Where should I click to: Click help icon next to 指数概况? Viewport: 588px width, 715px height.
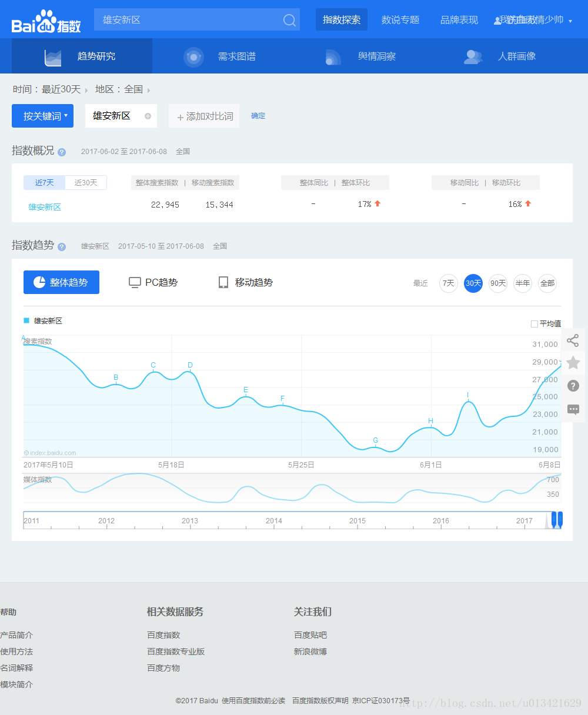point(62,152)
